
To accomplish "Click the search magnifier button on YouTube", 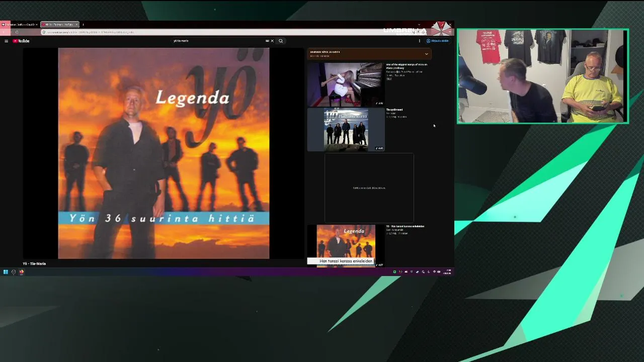I will [x=281, y=41].
